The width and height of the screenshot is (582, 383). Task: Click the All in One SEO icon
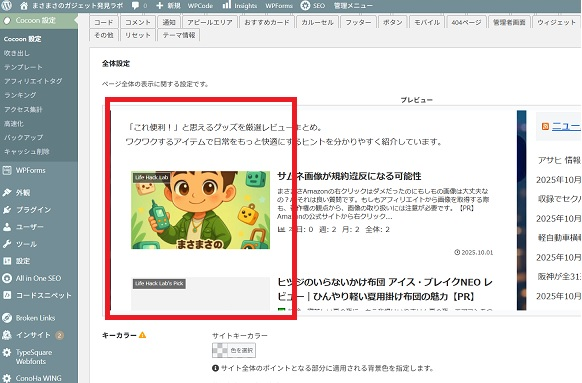click(x=7, y=278)
